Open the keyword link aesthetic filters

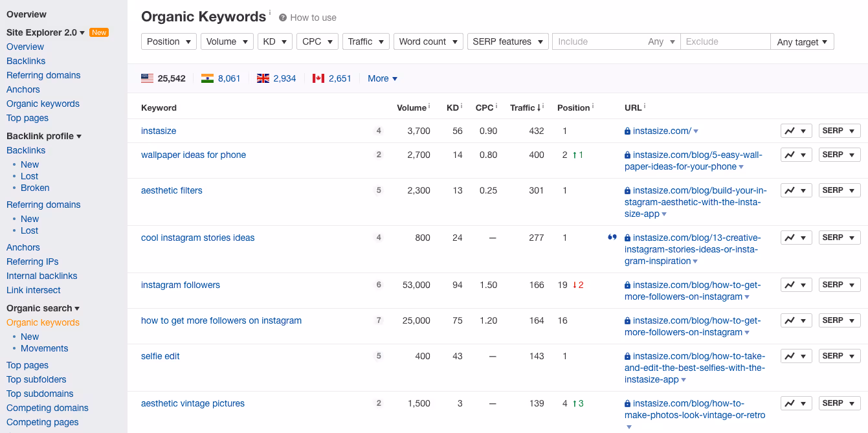click(x=172, y=190)
